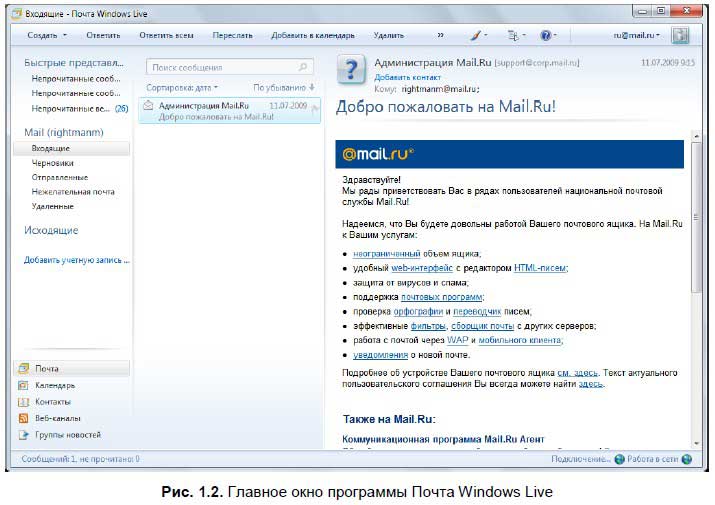This screenshot has width=715, height=505.
Task: Show more toolbar commands via chevron
Action: pyautogui.click(x=440, y=35)
